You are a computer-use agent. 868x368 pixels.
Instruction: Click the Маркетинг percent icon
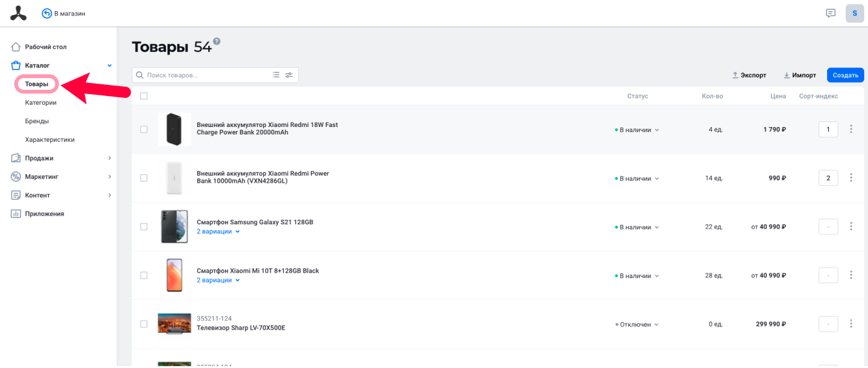click(16, 177)
